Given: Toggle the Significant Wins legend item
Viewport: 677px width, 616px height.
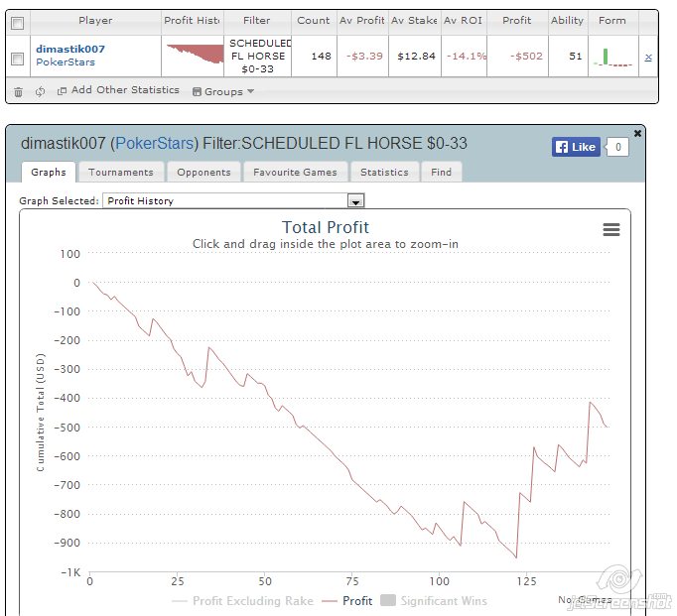Looking at the screenshot, I should click(434, 600).
